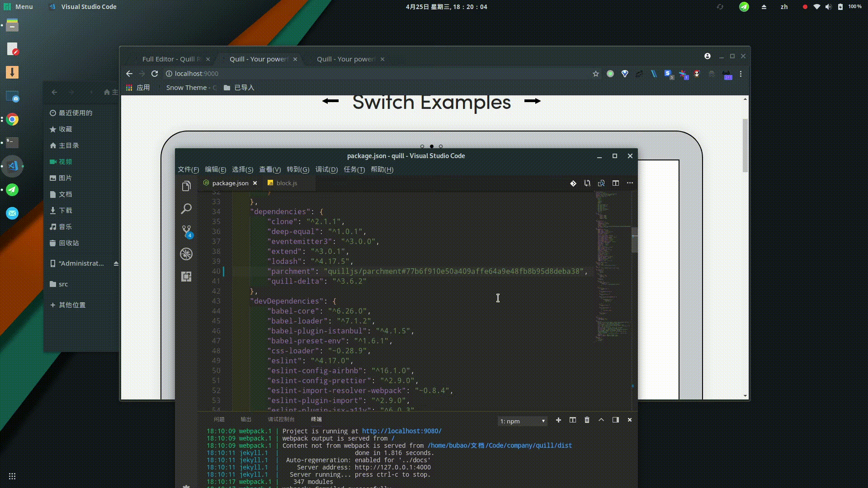Bookmark page with the star icon
Screen dimensions: 868x488
[596, 74]
